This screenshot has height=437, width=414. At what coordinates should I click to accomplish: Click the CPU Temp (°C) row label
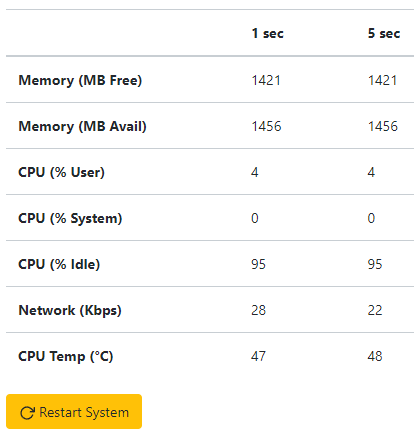[x=66, y=356]
